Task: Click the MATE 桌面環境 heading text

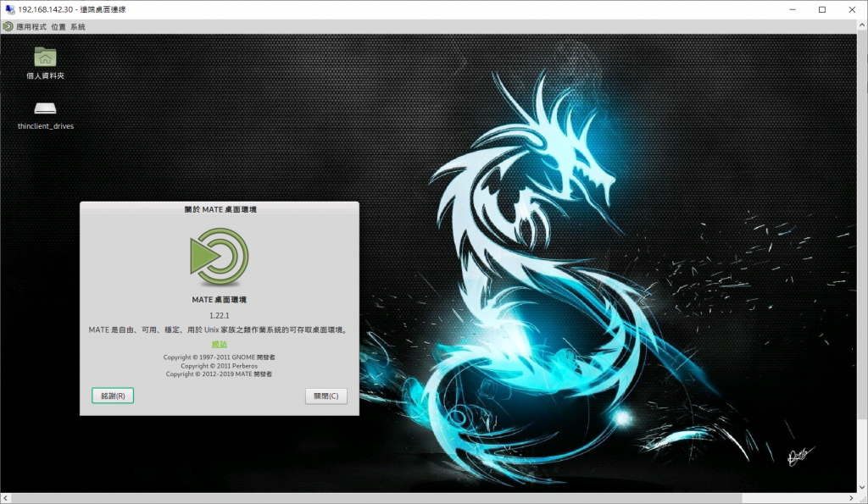Action: (220, 299)
